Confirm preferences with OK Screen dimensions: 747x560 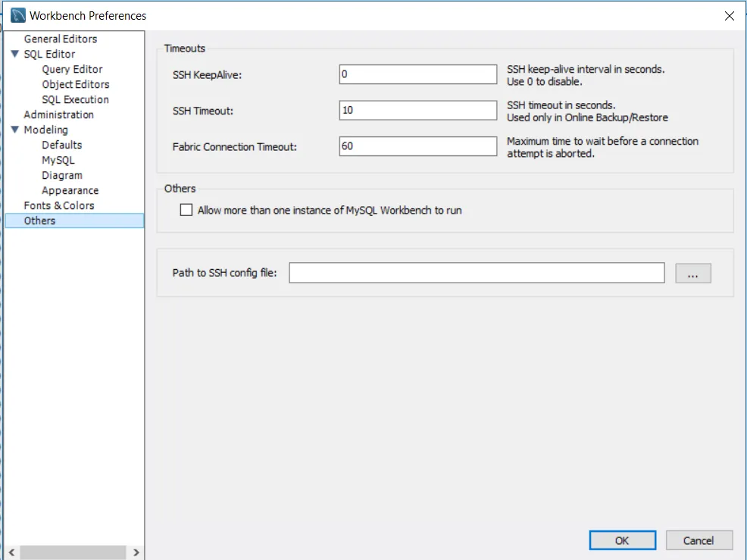[622, 540]
